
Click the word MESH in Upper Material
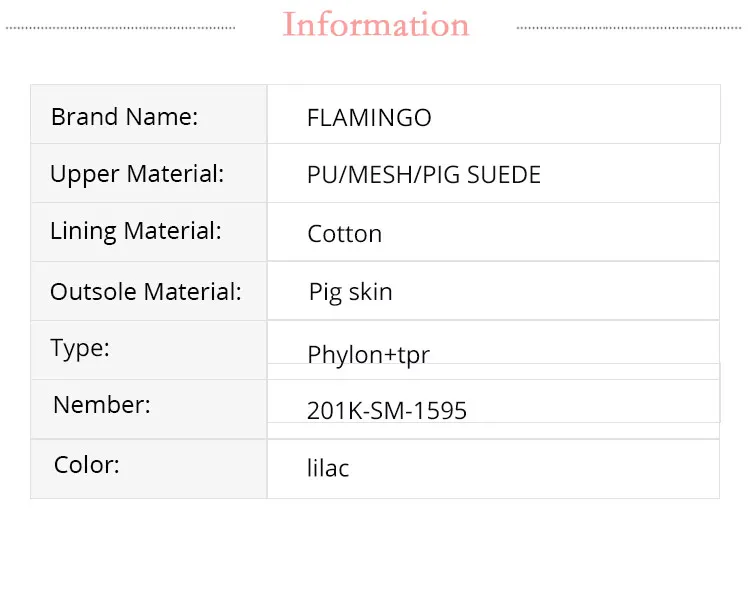[x=378, y=175]
